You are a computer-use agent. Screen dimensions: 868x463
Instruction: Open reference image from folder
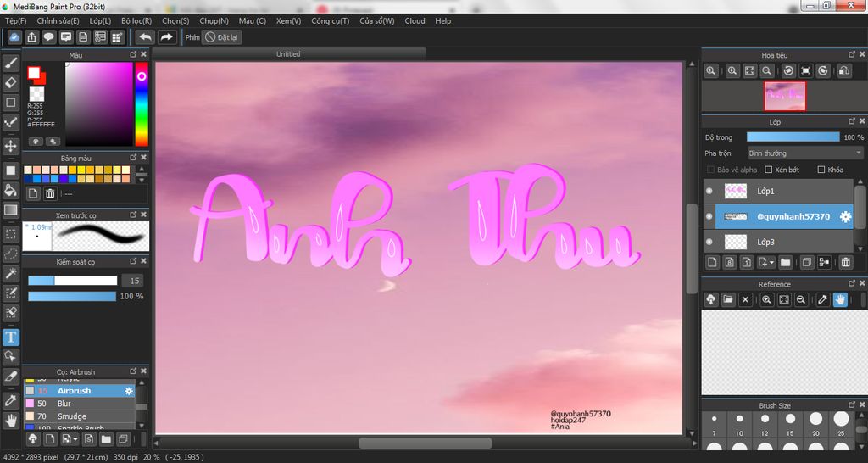click(x=728, y=299)
